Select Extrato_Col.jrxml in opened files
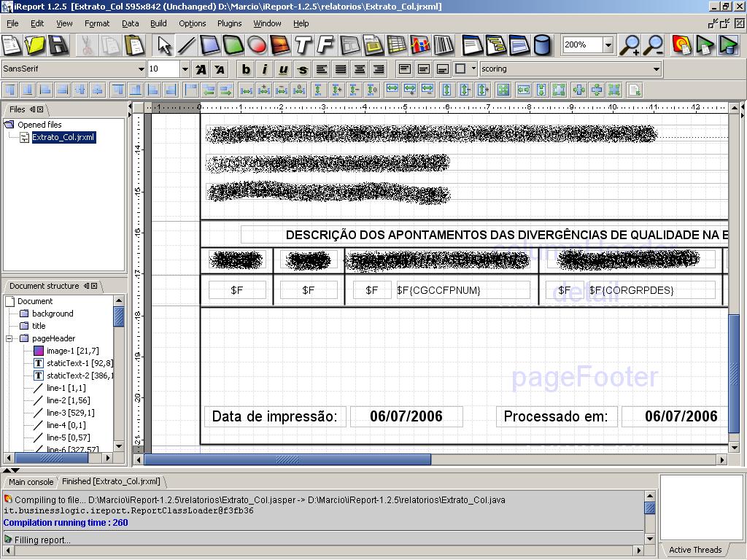 tap(63, 138)
